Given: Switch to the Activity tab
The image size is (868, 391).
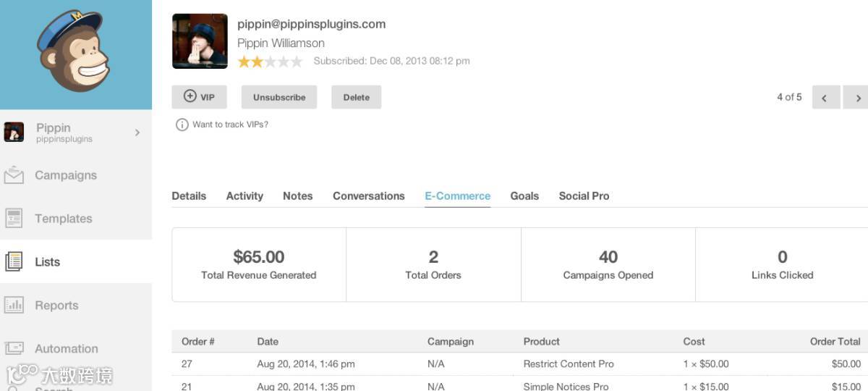Looking at the screenshot, I should click(x=244, y=196).
